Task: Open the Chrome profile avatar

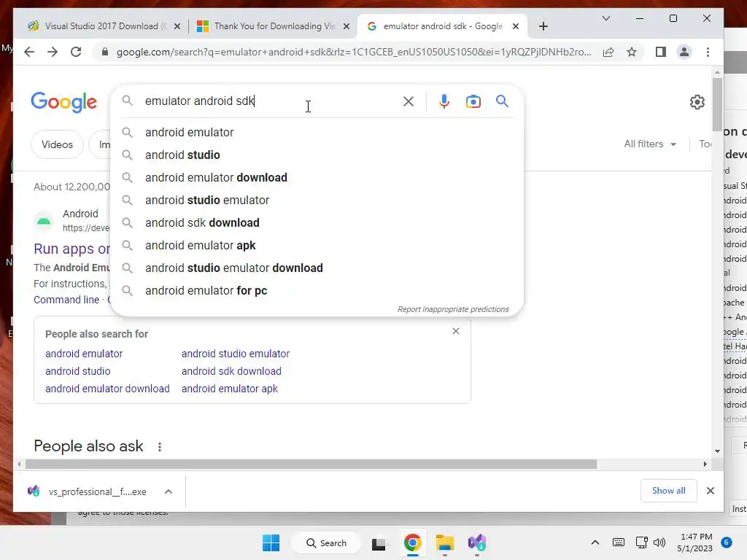Action: (684, 52)
